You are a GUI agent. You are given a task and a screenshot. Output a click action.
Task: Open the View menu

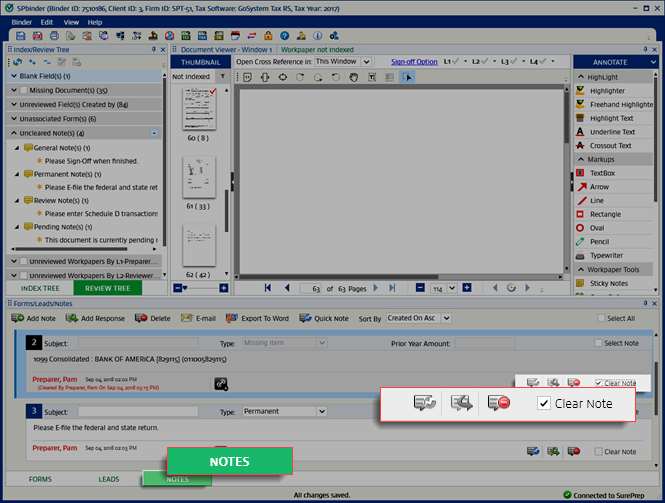(71, 21)
